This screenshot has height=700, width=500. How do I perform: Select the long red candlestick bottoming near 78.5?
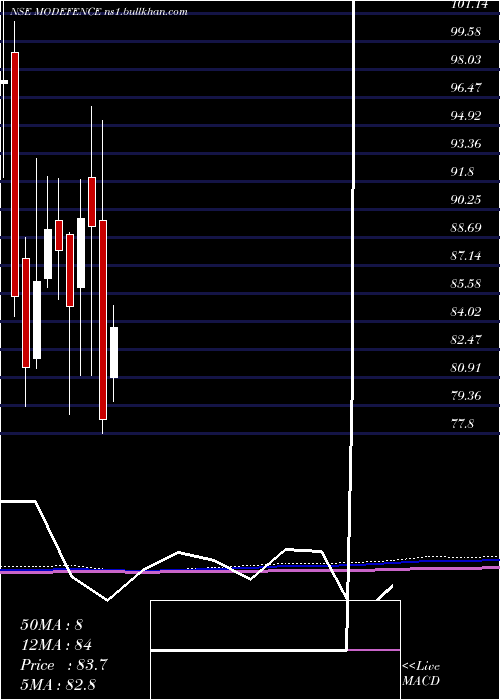(x=103, y=320)
